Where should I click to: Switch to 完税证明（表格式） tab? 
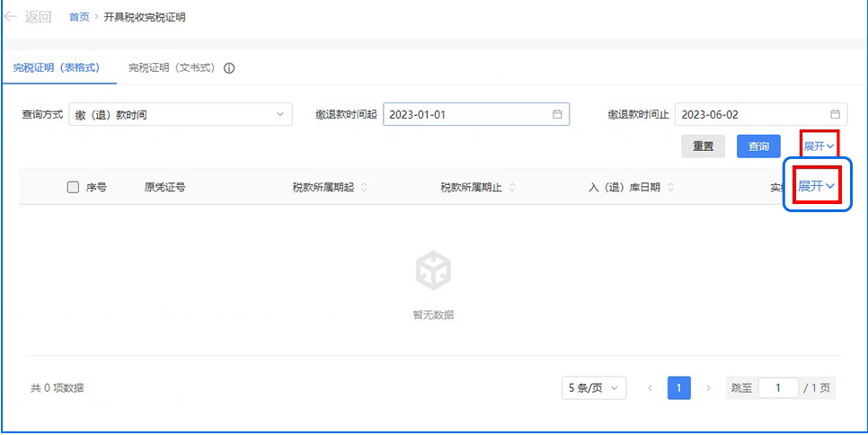[56, 68]
